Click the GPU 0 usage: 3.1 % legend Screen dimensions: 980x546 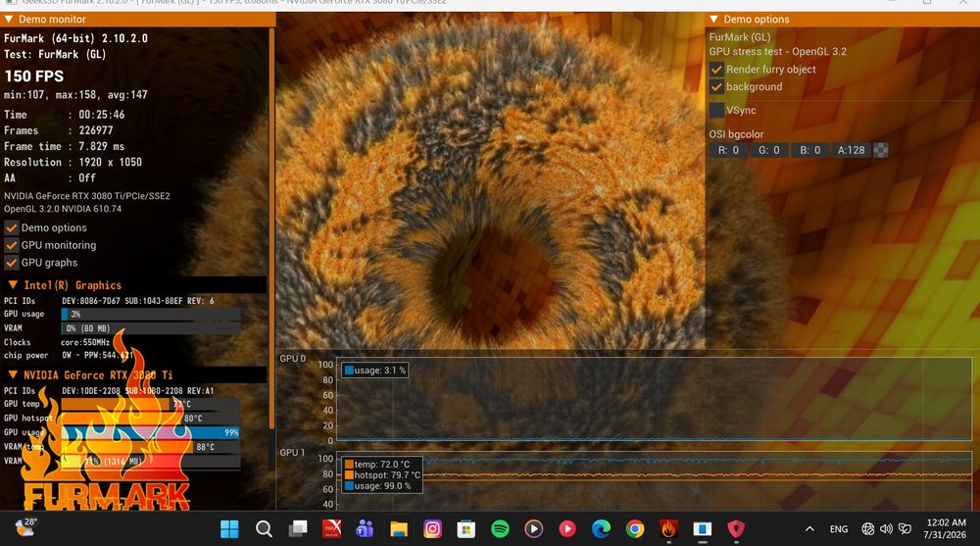click(375, 371)
